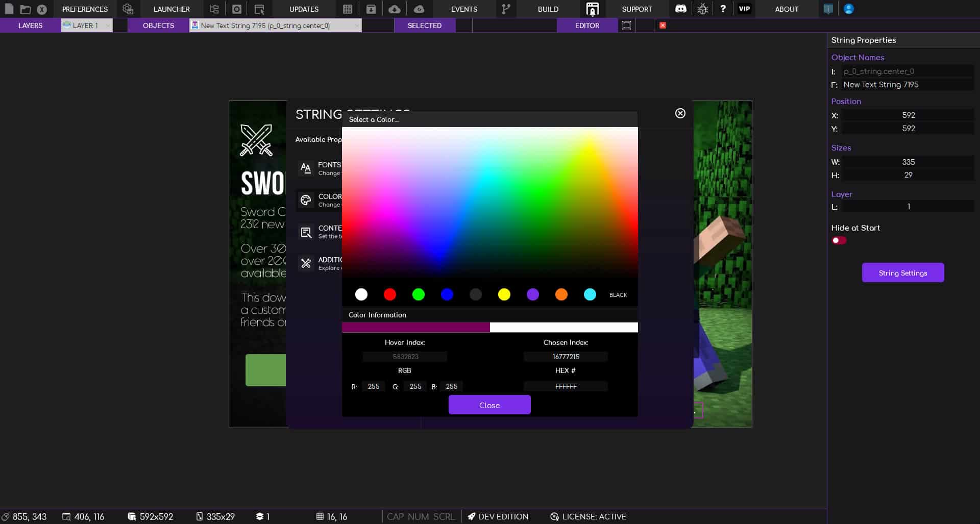Select the Colors palette icon

pyautogui.click(x=306, y=201)
